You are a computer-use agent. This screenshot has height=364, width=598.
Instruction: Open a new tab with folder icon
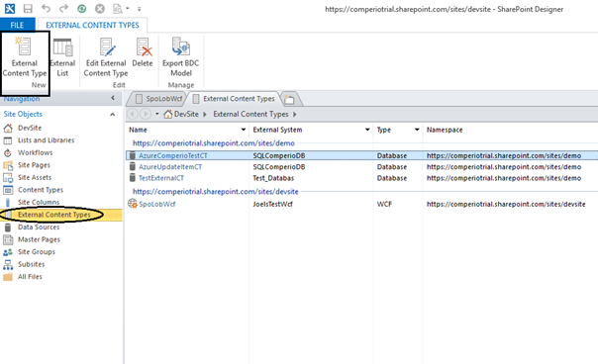pos(289,100)
